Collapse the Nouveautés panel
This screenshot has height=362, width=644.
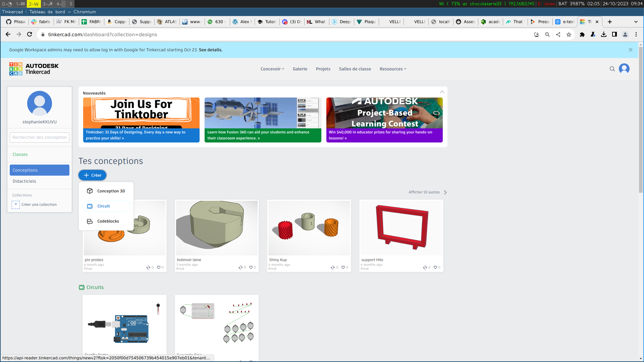[x=442, y=92]
